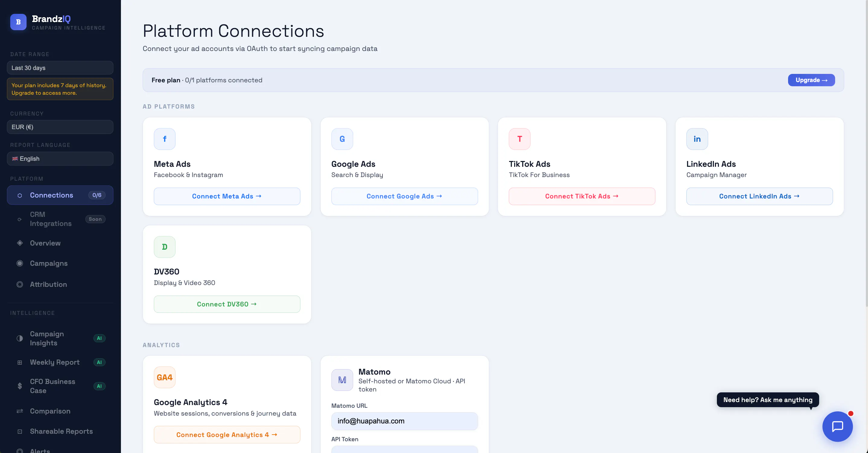Viewport: 868px width, 453px height.
Task: Open the Connections page in sidebar
Action: (60, 195)
